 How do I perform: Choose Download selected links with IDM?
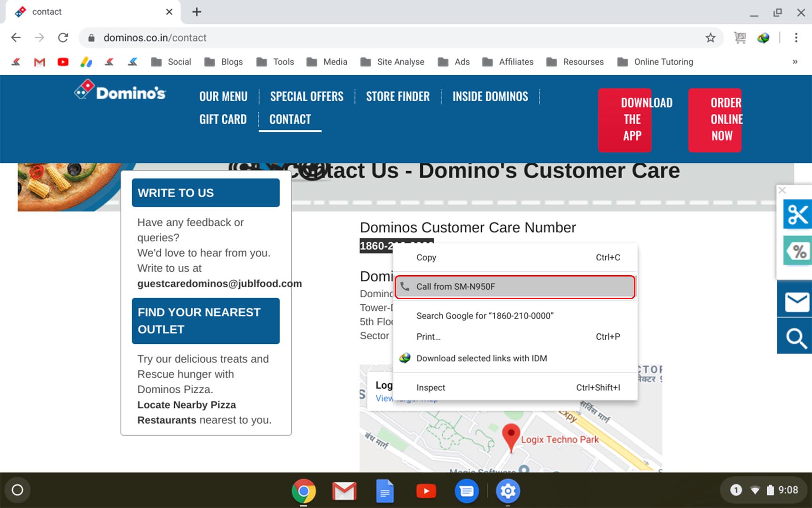(x=515, y=358)
